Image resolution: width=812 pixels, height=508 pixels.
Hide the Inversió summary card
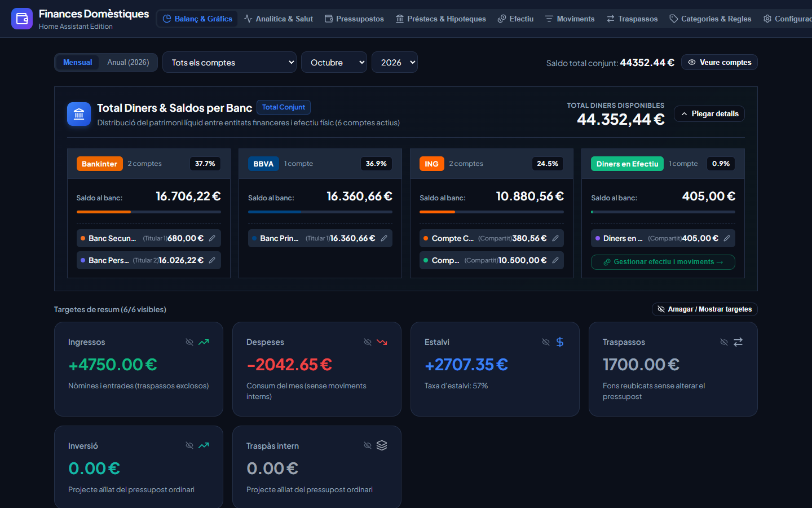coord(189,445)
